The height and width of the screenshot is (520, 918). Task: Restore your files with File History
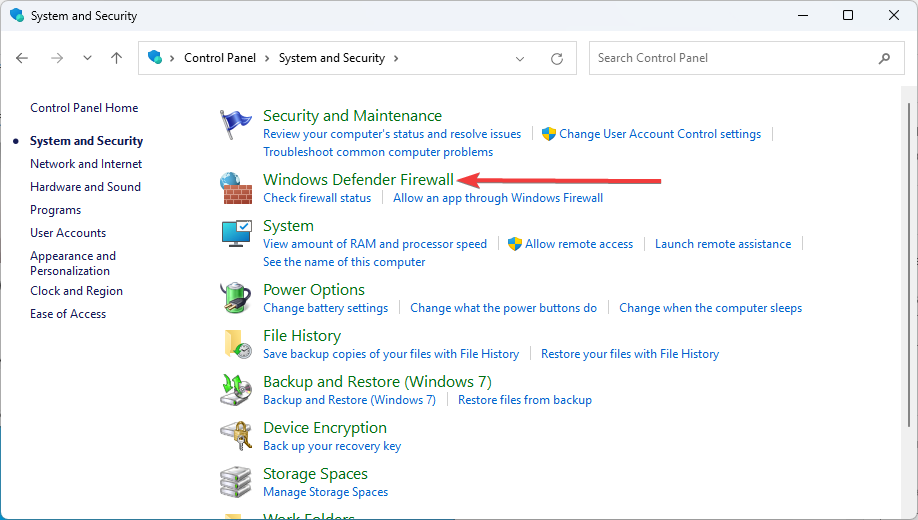pyautogui.click(x=630, y=354)
